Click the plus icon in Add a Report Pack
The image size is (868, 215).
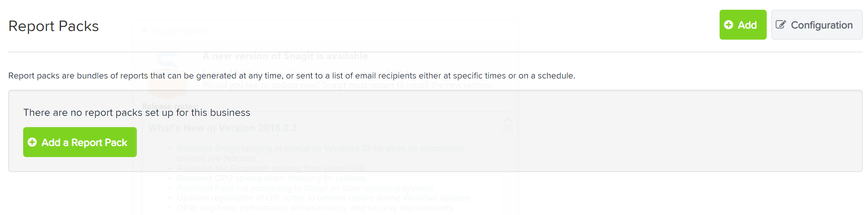click(32, 142)
